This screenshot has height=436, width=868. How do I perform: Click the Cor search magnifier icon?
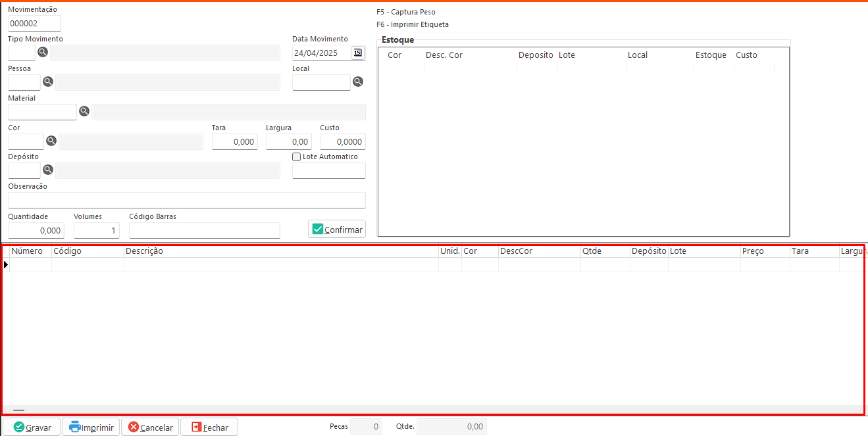51,141
